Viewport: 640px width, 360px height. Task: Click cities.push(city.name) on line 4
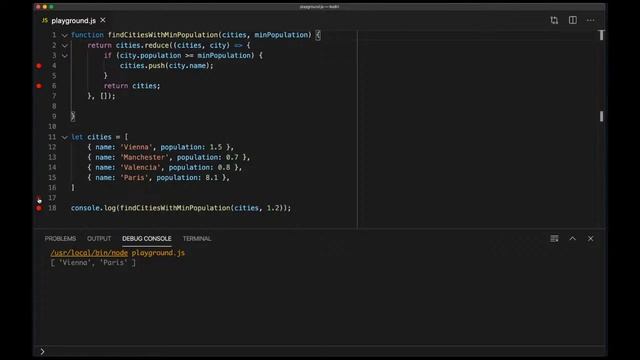(x=167, y=66)
